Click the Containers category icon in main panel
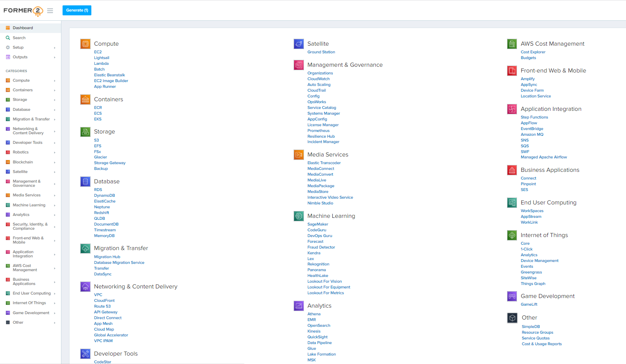The image size is (626, 364). click(85, 99)
